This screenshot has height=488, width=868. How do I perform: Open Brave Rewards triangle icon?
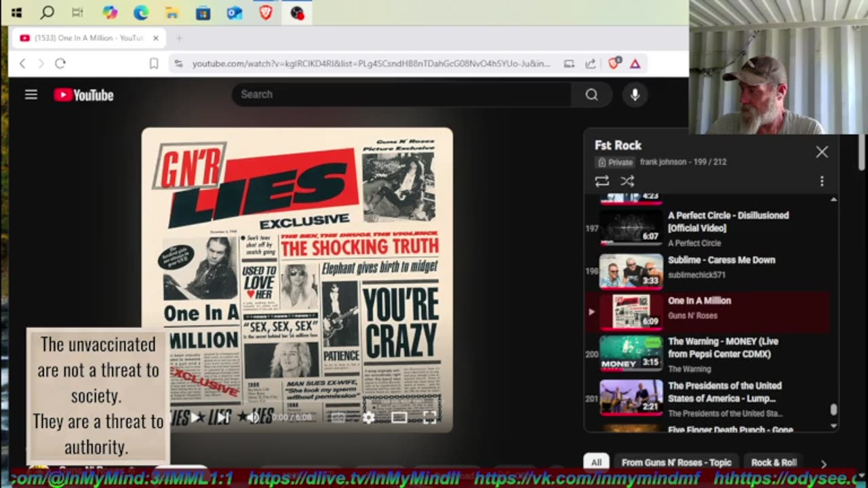tap(635, 63)
